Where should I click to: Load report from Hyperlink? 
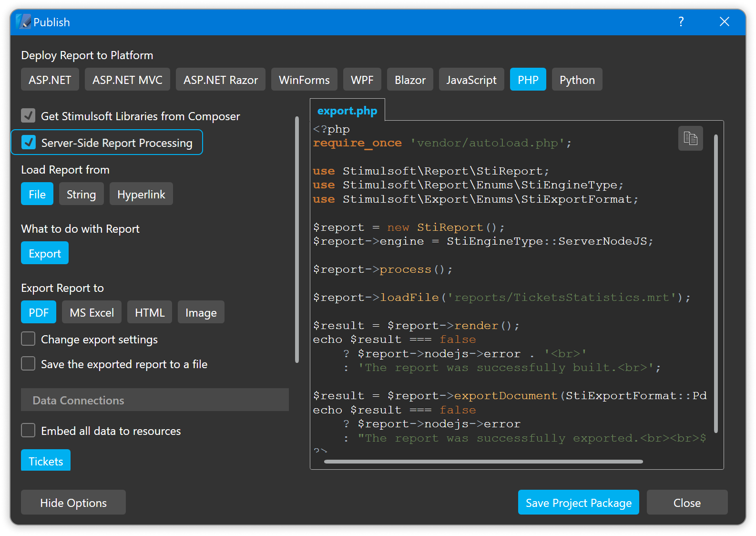click(x=141, y=194)
